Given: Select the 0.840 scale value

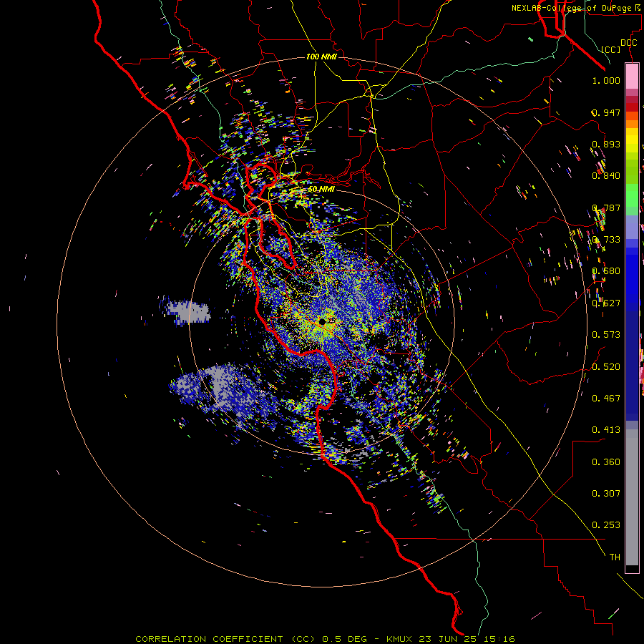Looking at the screenshot, I should 606,176.
